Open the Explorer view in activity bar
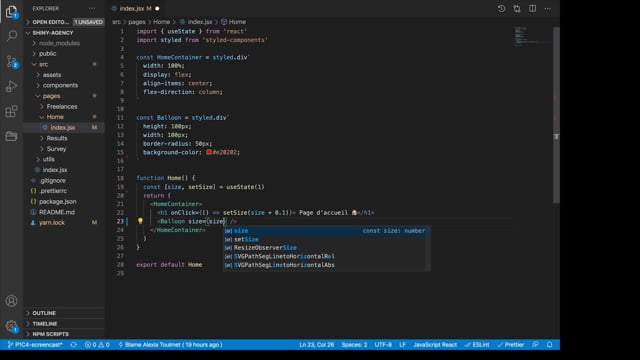Screen dimensions: 640x360 pos(11,11)
